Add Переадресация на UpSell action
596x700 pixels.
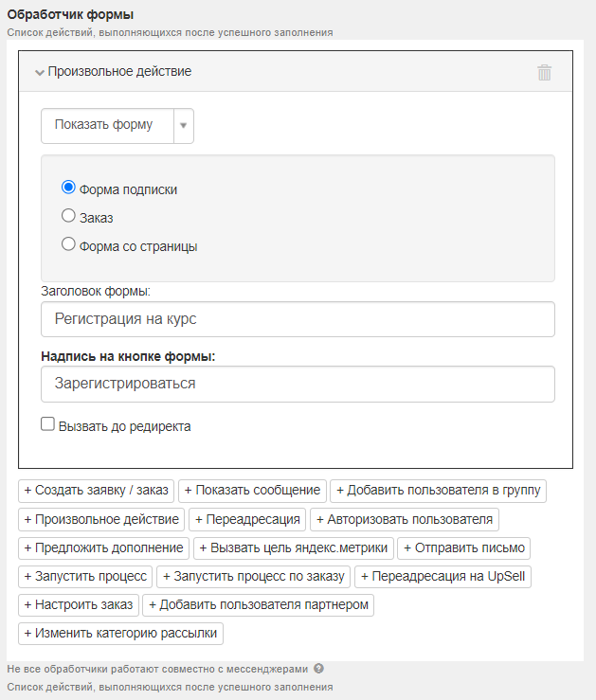click(x=442, y=577)
